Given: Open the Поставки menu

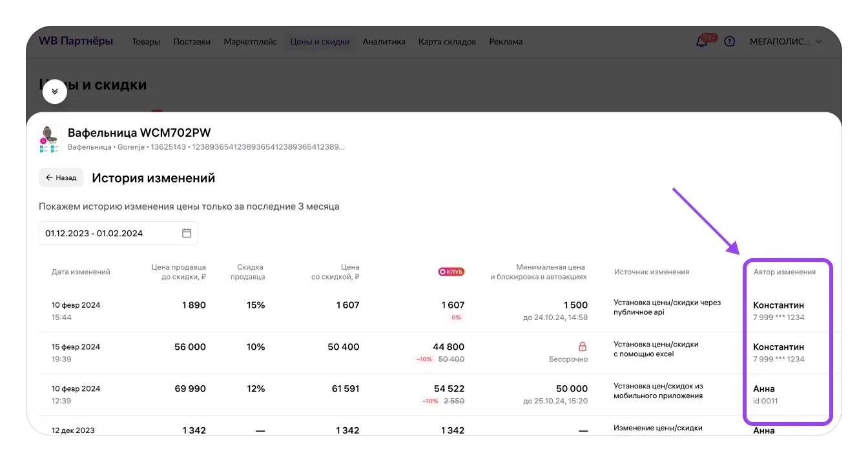Looking at the screenshot, I should (x=192, y=42).
